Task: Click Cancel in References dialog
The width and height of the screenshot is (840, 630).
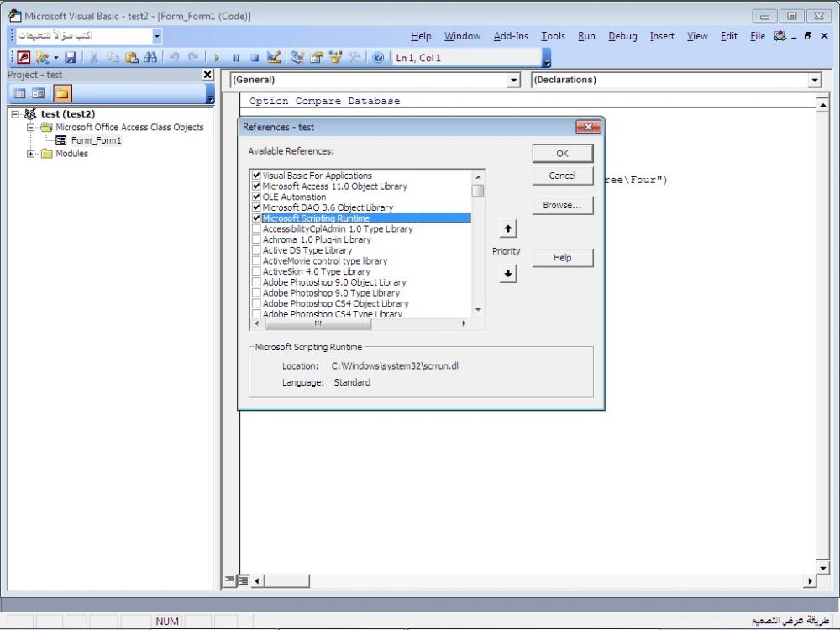Action: pyautogui.click(x=563, y=176)
